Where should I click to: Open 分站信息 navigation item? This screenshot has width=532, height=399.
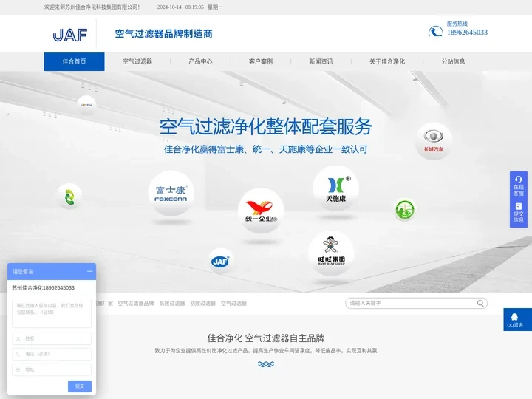pos(453,61)
